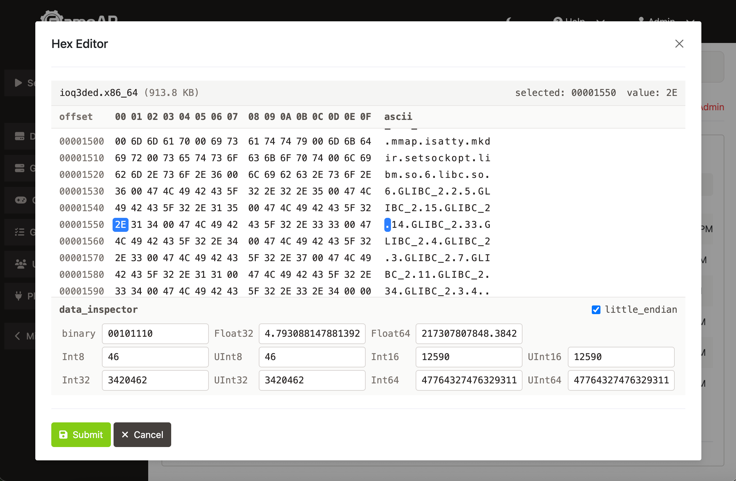Click the Int8 value field
The image size is (736, 481).
(155, 357)
